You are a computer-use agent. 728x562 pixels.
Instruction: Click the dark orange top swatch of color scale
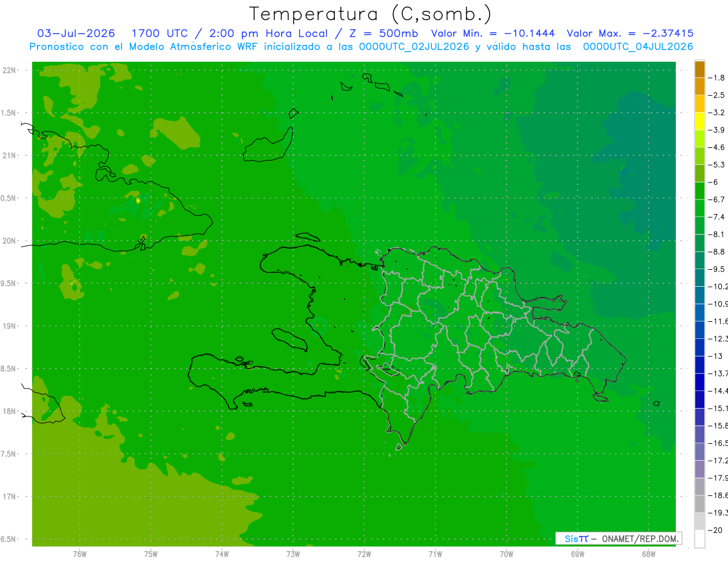pos(699,70)
